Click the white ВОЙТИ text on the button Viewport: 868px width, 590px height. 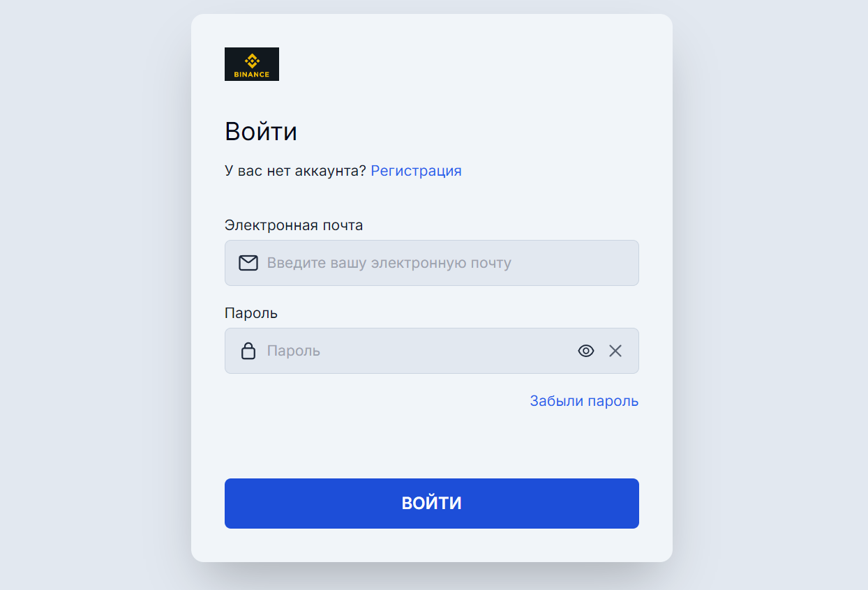coord(432,504)
